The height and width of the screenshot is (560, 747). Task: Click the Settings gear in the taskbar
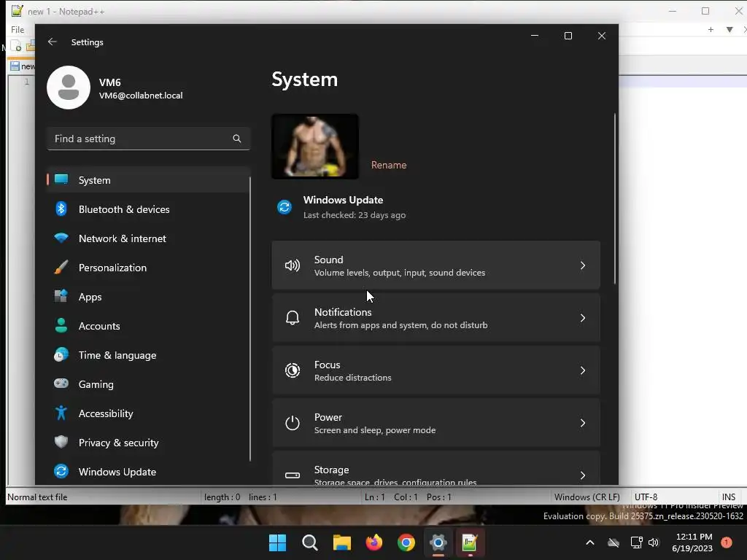438,542
